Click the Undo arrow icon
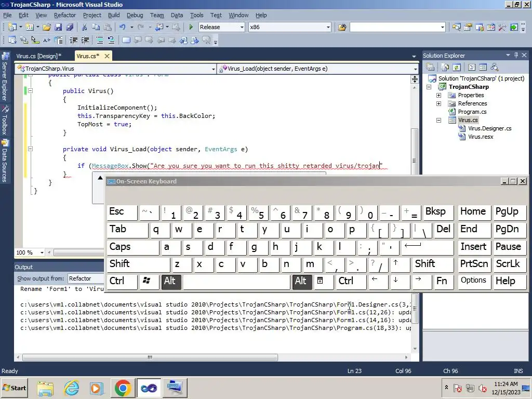Screen dimensions: 532x399 123,27
